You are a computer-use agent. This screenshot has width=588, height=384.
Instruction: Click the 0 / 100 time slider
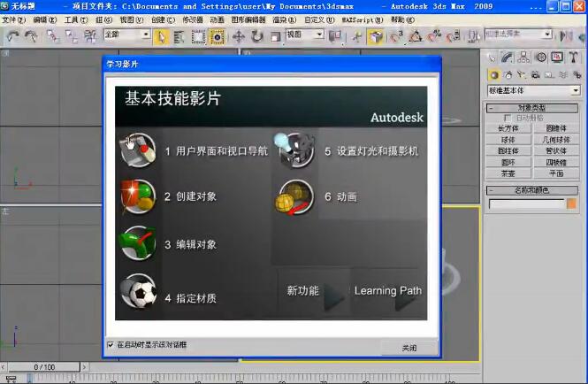point(44,367)
